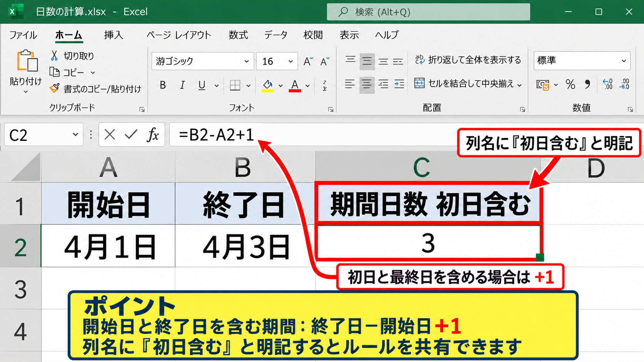This screenshot has width=644, height=362.
Task: Click the 切り取り button label
Action: click(x=79, y=56)
